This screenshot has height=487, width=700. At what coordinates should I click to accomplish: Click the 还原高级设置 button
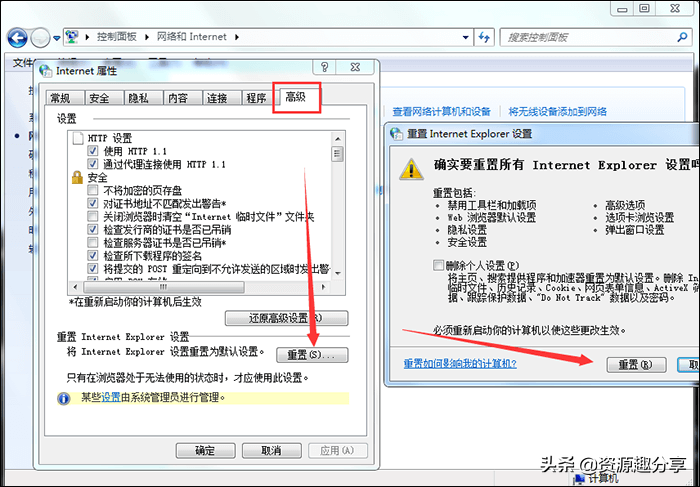click(x=286, y=318)
